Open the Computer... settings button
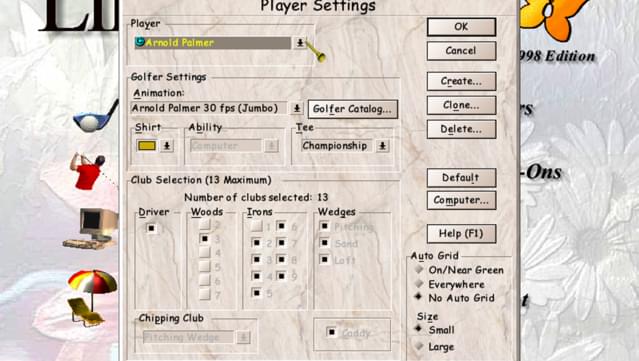 (461, 200)
